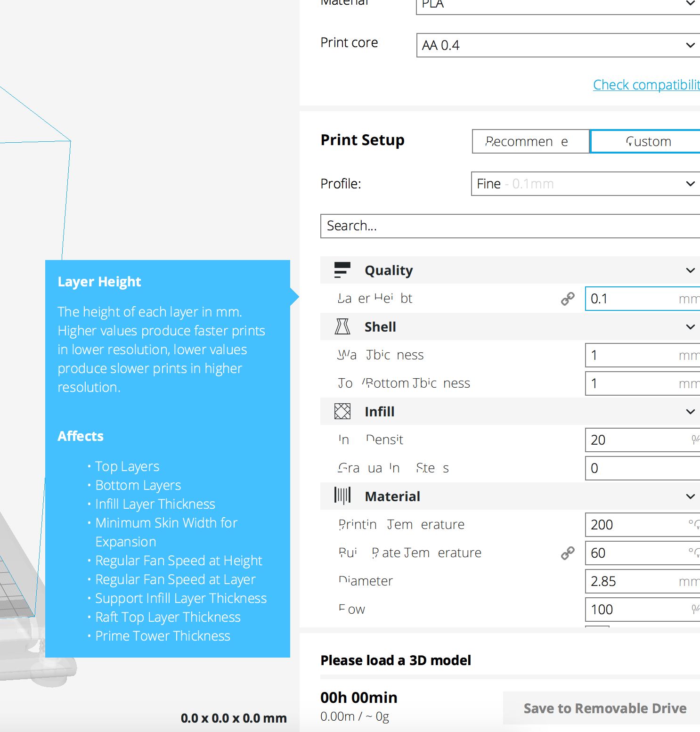Click link icon beside Build Plate Temperature
Screen dimensions: 700x732
(568, 553)
